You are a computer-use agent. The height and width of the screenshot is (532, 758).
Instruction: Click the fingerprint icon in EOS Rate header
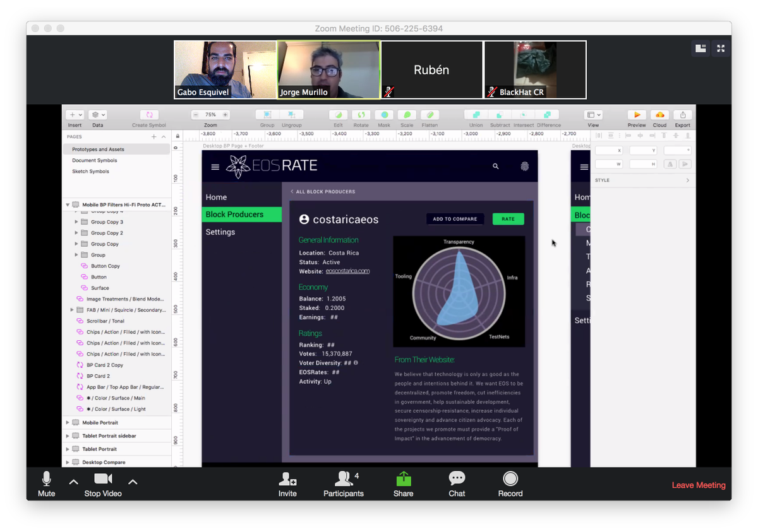524,167
